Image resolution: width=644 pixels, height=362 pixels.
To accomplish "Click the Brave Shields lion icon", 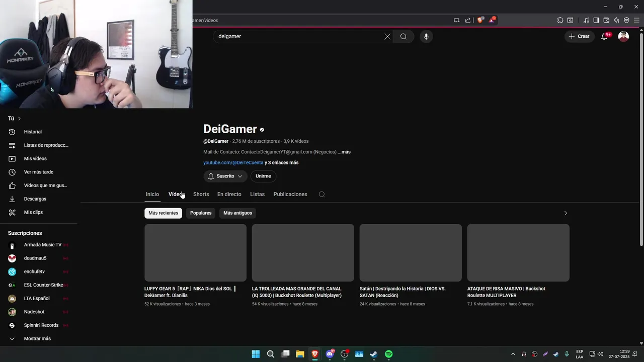I will pyautogui.click(x=480, y=20).
